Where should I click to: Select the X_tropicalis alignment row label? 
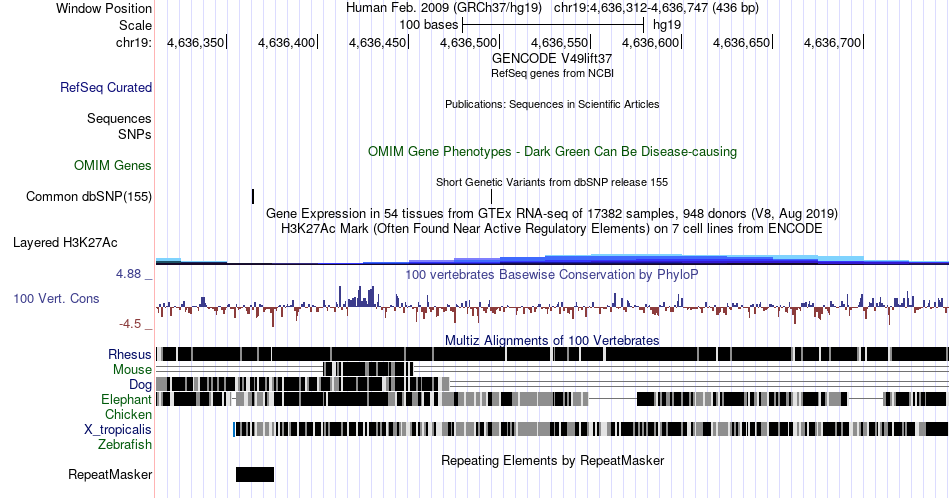pos(118,430)
